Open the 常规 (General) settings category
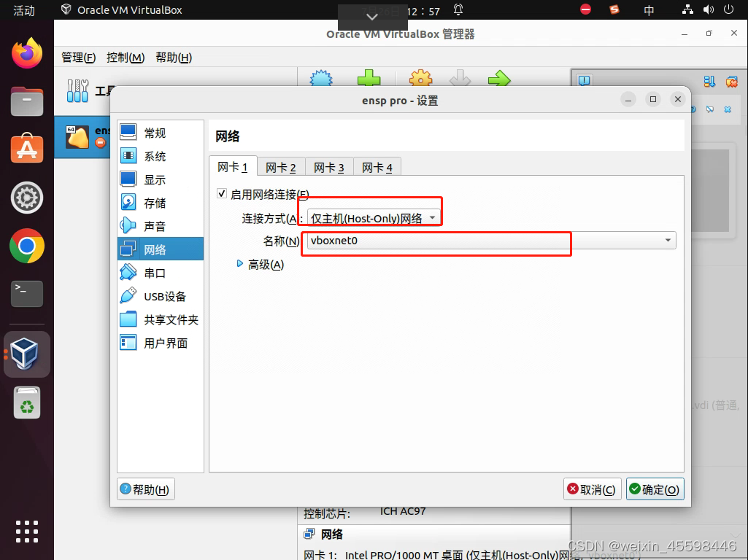The height and width of the screenshot is (560, 748). [161, 133]
